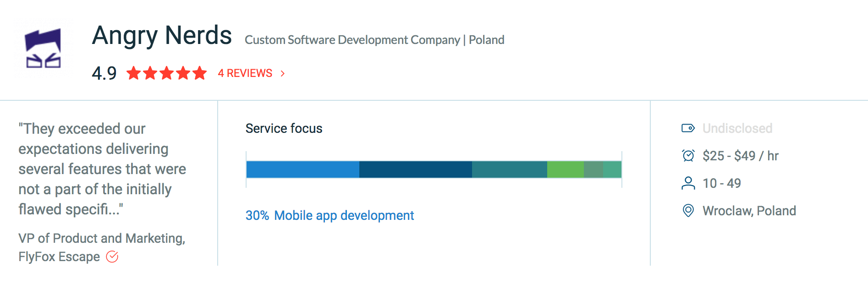
Task: Select the dark navy service focus segment
Action: 415,169
